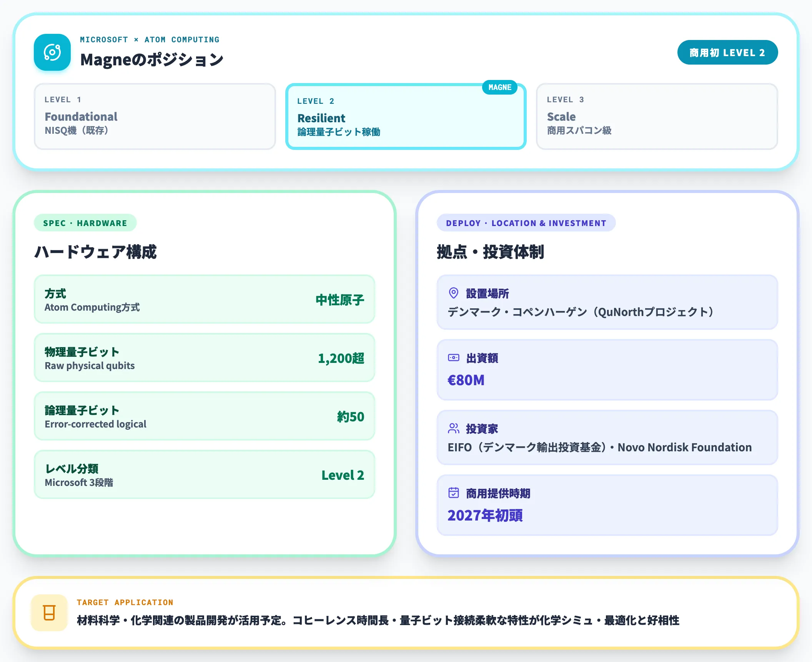
Task: Click the 中性原子 value
Action: (340, 300)
